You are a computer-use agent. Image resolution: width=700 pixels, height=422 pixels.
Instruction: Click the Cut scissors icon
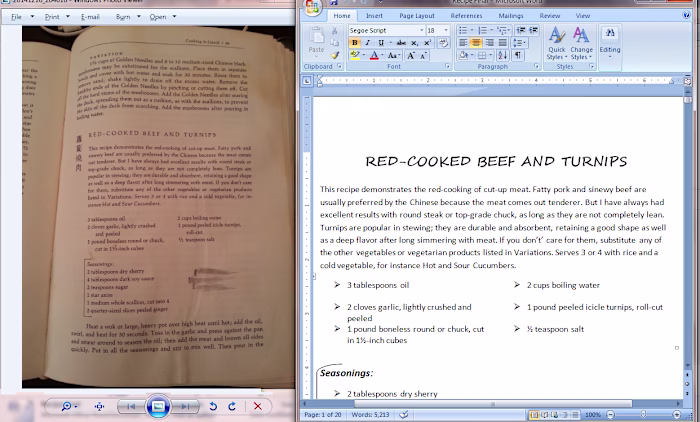334,30
